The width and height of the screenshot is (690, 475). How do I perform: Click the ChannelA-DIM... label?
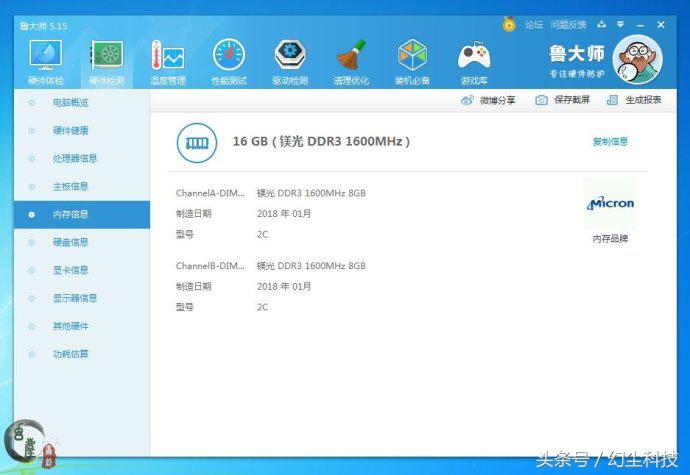[x=210, y=193]
